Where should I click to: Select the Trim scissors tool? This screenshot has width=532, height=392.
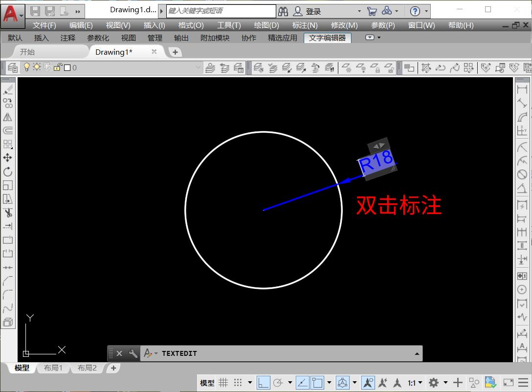point(8,213)
